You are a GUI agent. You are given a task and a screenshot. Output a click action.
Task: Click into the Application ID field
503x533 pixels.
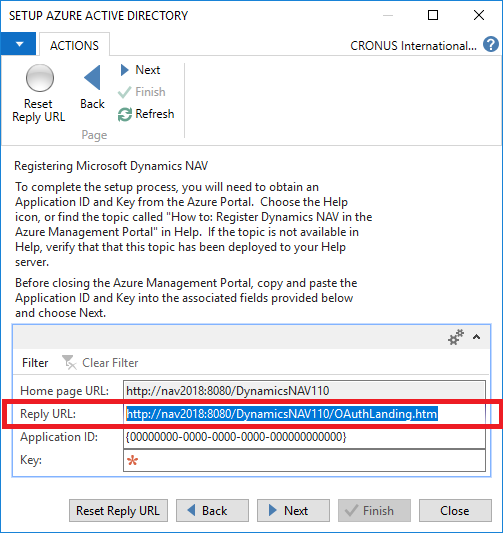(304, 437)
